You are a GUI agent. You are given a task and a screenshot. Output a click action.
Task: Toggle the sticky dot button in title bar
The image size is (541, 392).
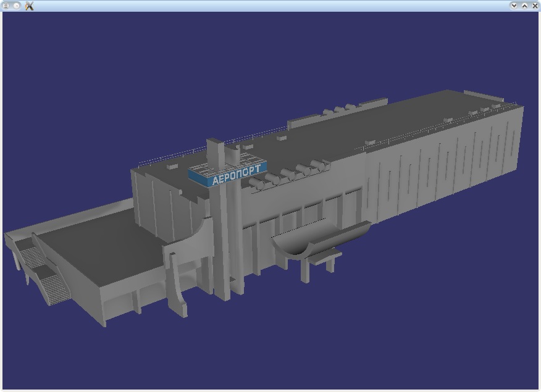coord(16,6)
